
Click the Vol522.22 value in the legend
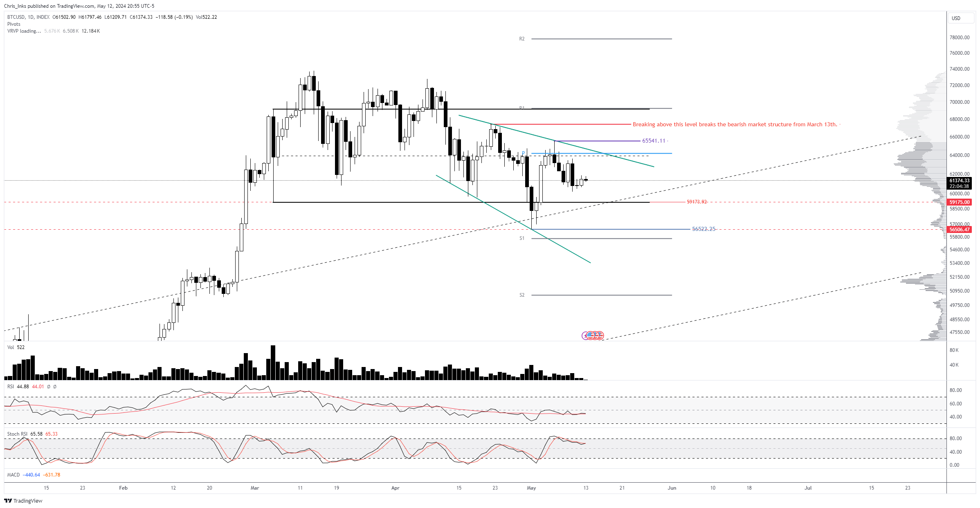(207, 17)
